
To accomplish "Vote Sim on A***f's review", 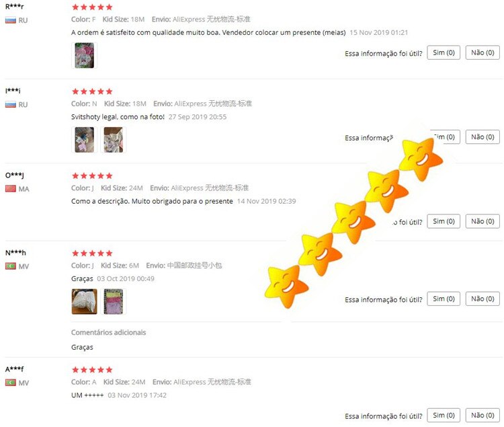I will tap(444, 415).
